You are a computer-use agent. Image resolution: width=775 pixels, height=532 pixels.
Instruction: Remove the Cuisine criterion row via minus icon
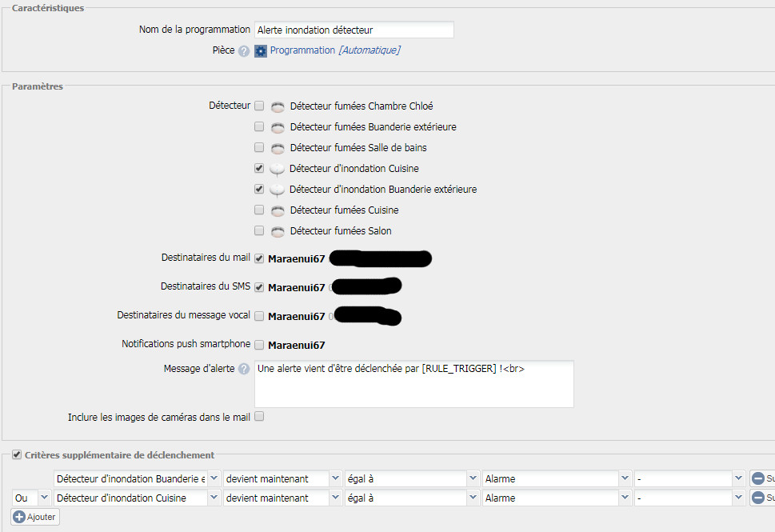coord(757,498)
